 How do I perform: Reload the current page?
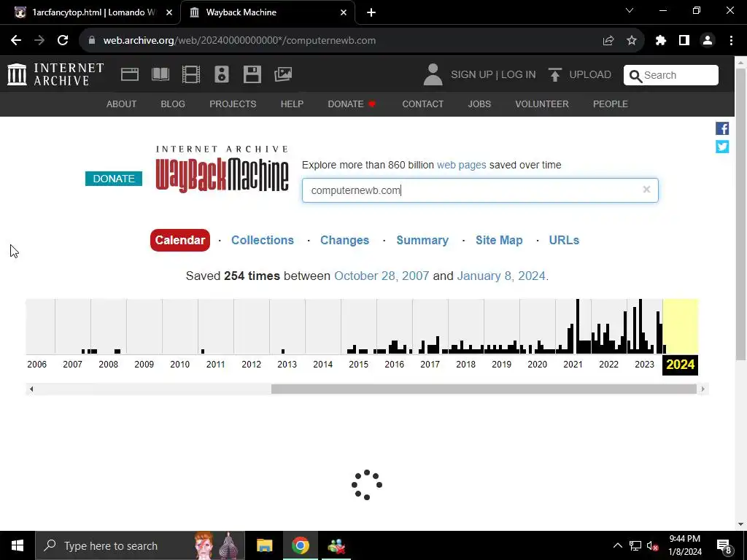[63, 41]
